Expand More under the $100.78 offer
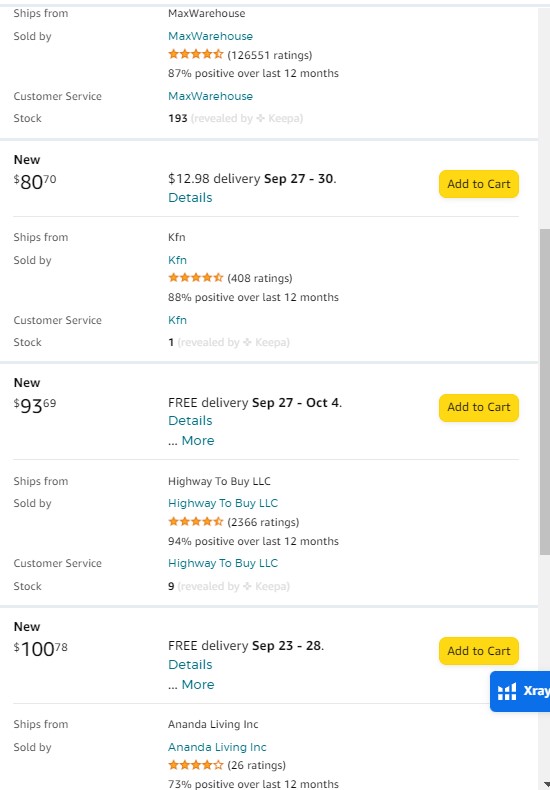The height and width of the screenshot is (790, 550). point(197,684)
